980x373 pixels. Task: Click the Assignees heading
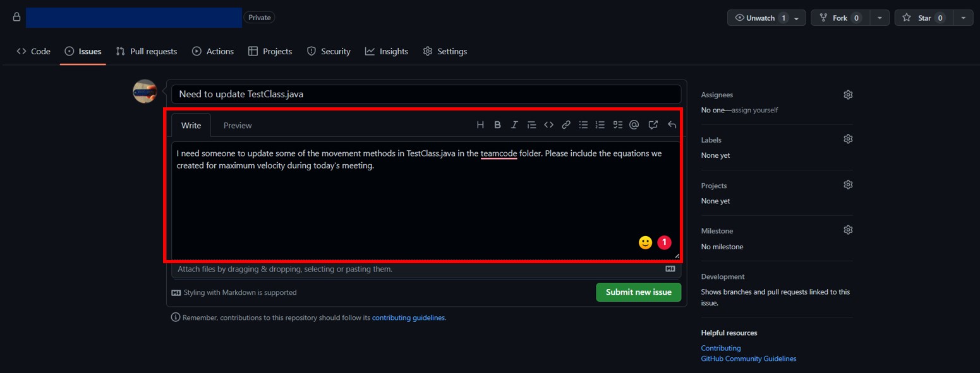(717, 95)
